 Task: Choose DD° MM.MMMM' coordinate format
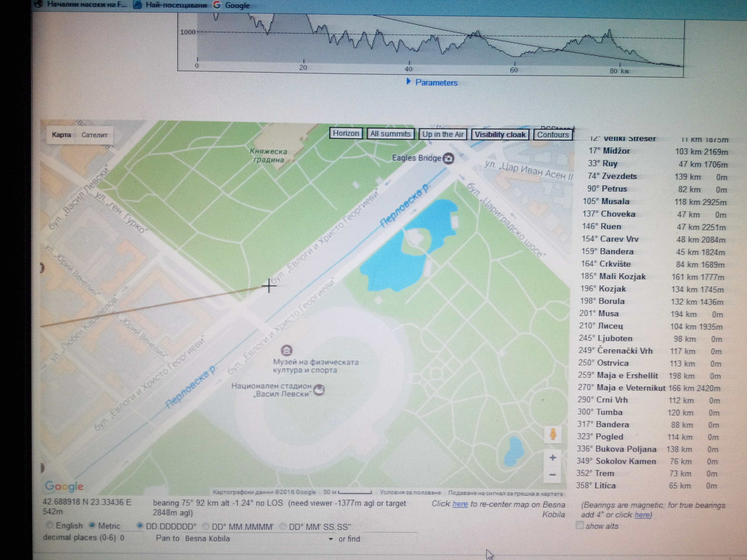pyautogui.click(x=205, y=526)
